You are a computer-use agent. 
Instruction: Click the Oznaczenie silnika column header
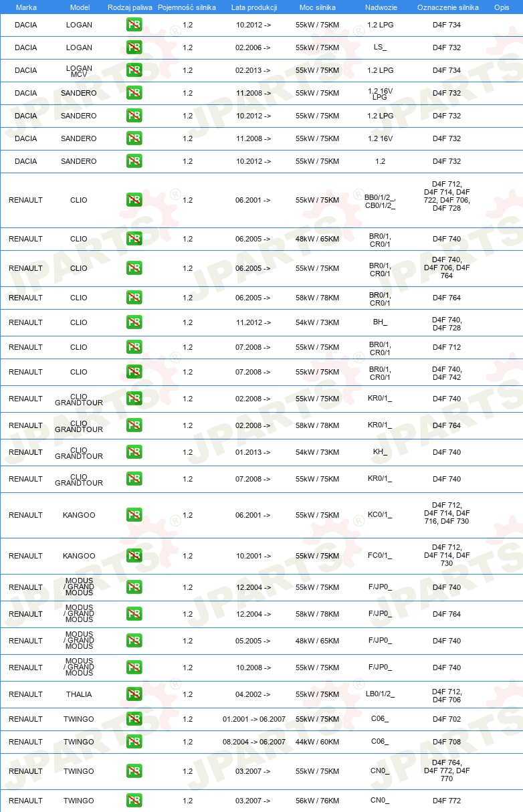point(447,7)
